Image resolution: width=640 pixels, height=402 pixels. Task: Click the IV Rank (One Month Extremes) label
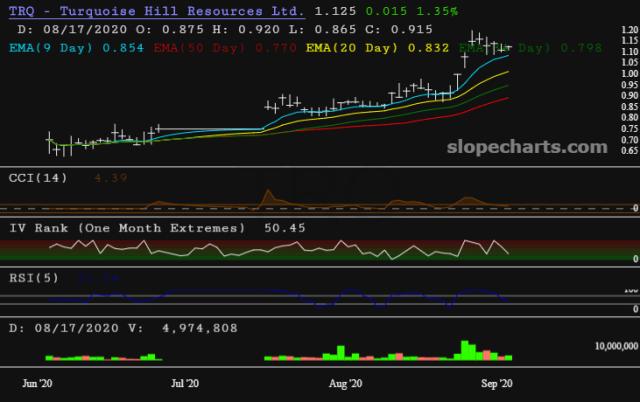[127, 228]
